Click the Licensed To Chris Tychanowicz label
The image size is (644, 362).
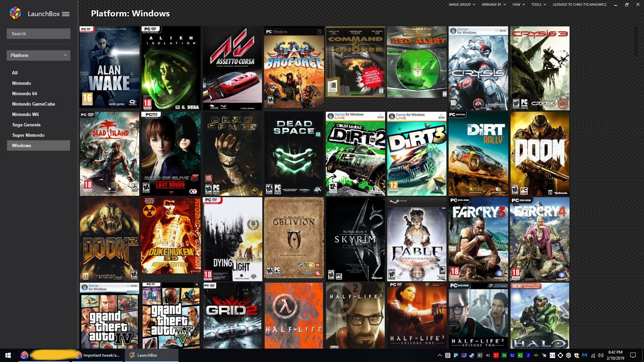[x=579, y=4]
